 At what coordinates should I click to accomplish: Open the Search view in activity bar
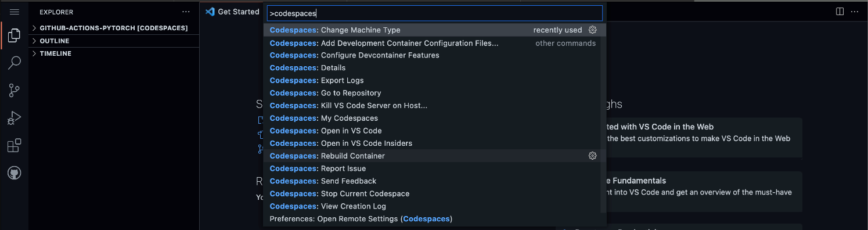click(15, 63)
